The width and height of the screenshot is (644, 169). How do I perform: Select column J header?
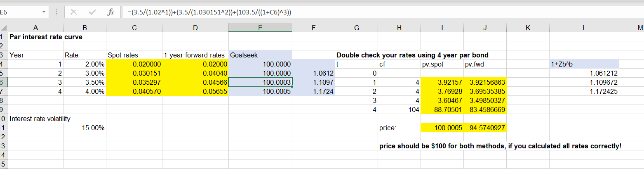[x=485, y=28]
